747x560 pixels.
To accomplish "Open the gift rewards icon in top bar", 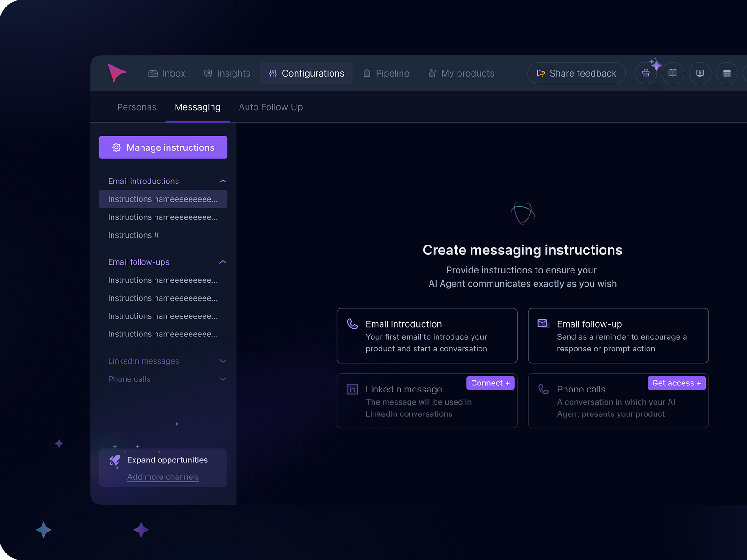I will [x=646, y=73].
